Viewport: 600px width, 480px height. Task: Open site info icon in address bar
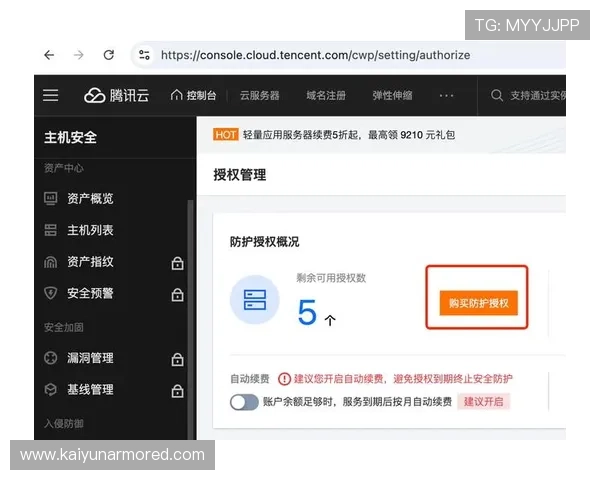144,55
